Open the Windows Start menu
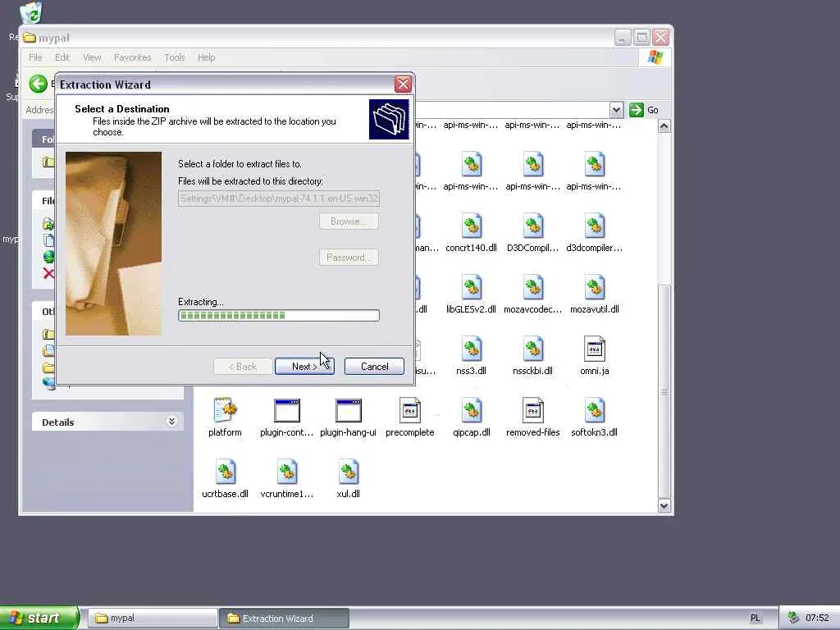Viewport: 840px width, 630px height. 39,618
